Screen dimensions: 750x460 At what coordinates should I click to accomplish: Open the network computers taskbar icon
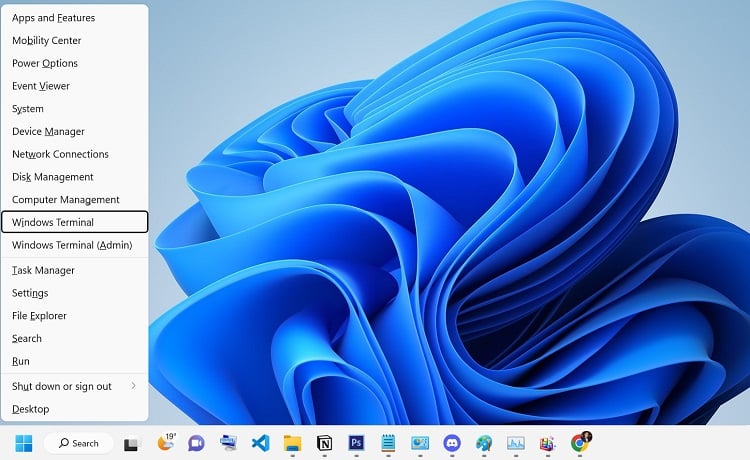pos(229,443)
